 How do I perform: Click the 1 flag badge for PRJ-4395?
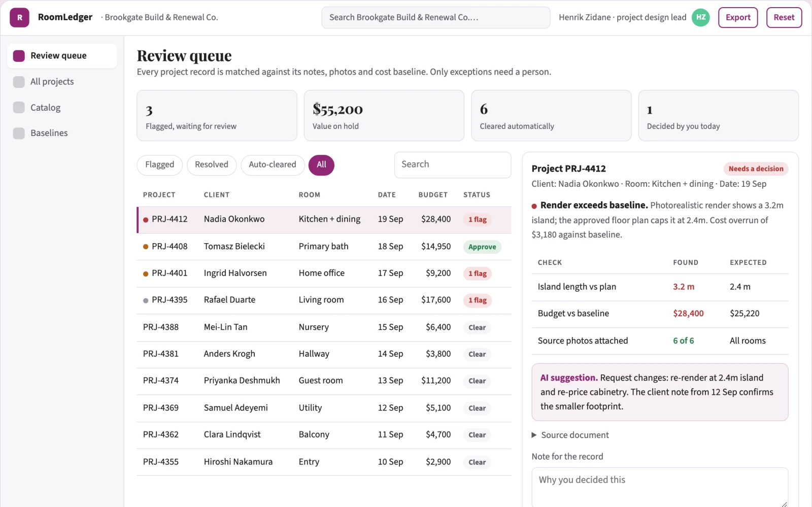coord(478,300)
